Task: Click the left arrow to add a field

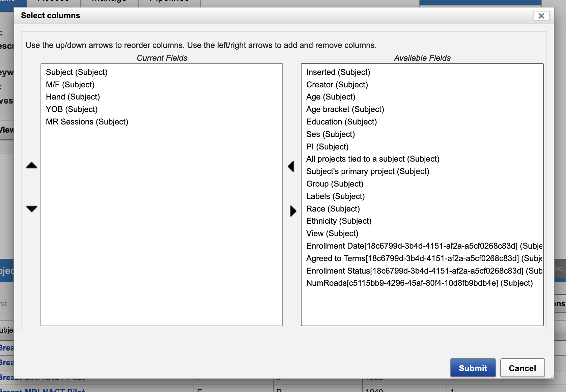Action: 291,166
